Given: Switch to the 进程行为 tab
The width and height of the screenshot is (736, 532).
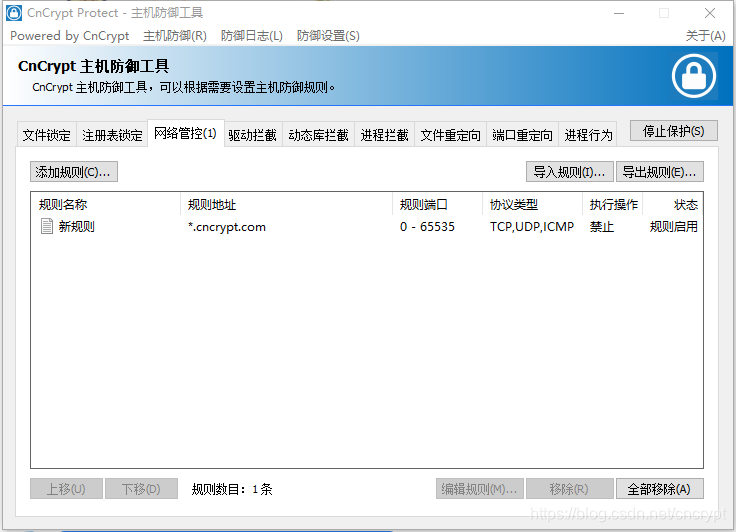Looking at the screenshot, I should 588,135.
